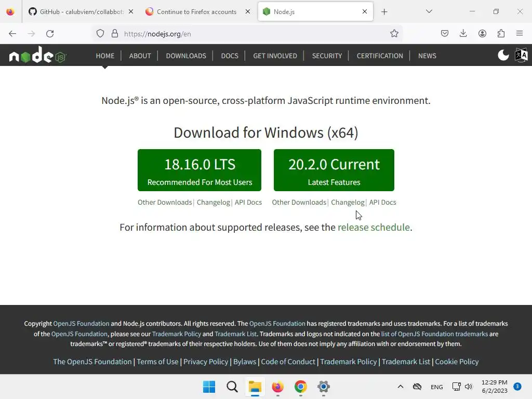This screenshot has width=532, height=399.
Task: Open Cookie Policy footer link
Action: click(x=457, y=362)
